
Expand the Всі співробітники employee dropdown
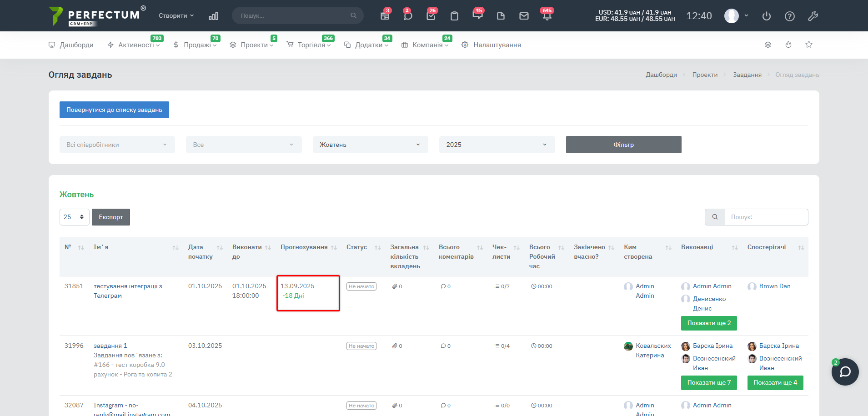[117, 145]
